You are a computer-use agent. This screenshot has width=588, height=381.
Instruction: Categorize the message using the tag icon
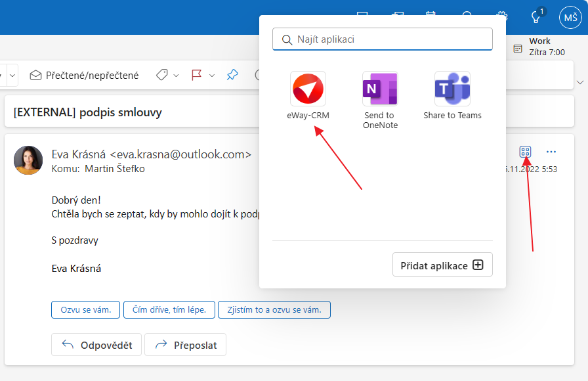click(161, 75)
